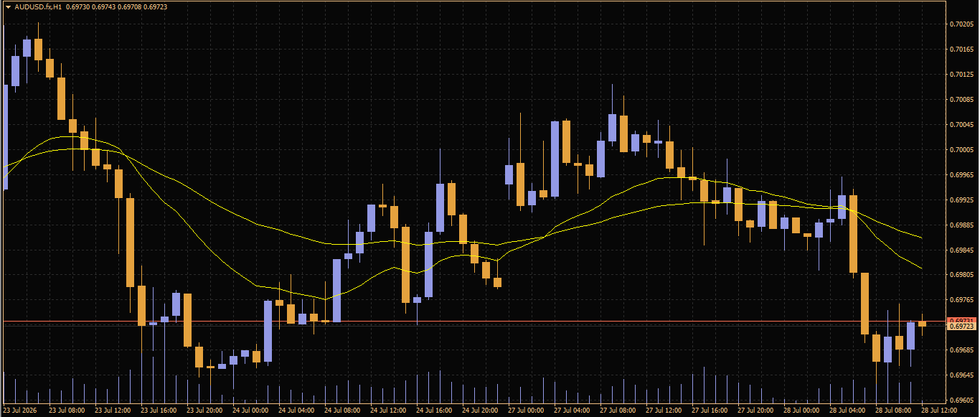This screenshot has height=417, width=980.
Task: Click the 0.70005 price scale label
Action: point(961,150)
